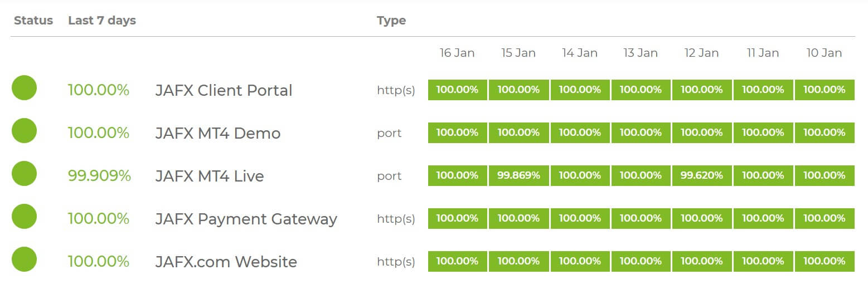
Task: Select the JAFX.com Website monitor name
Action: 226,262
